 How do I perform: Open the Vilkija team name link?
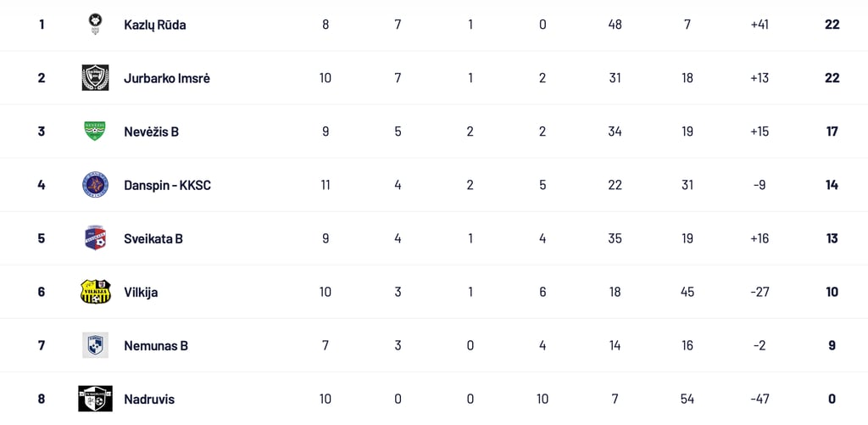141,292
